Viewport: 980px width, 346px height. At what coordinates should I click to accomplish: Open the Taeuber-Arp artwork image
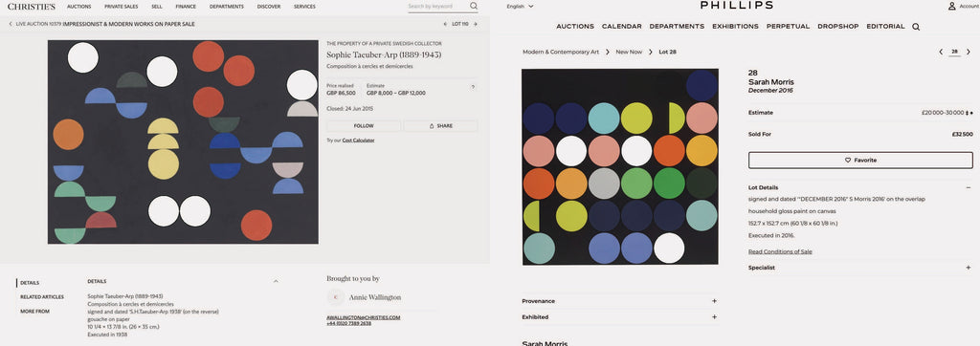pyautogui.click(x=183, y=141)
